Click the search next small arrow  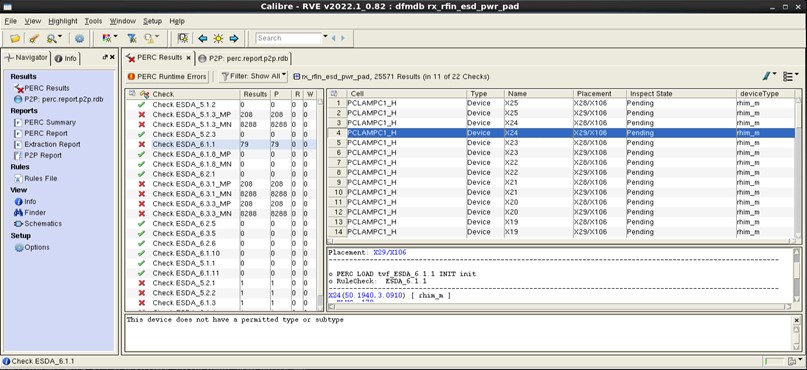pos(343,38)
